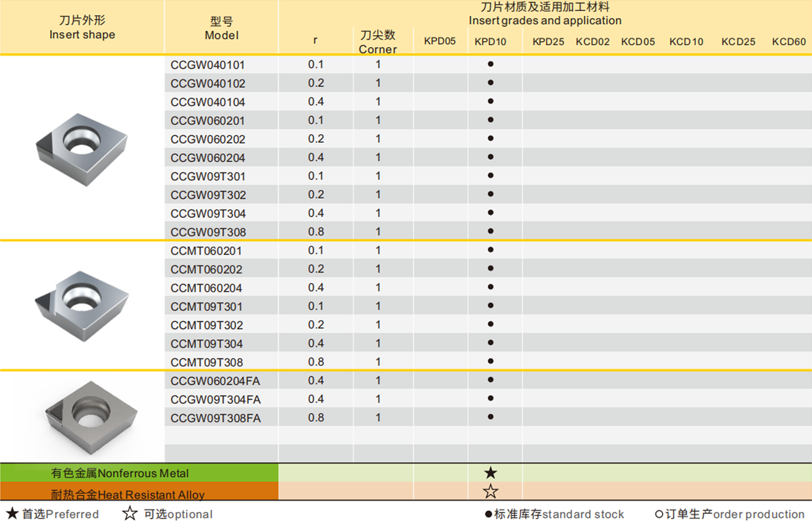812x532 pixels.
Task: Click the outline star next to optional legend
Action: [130, 513]
